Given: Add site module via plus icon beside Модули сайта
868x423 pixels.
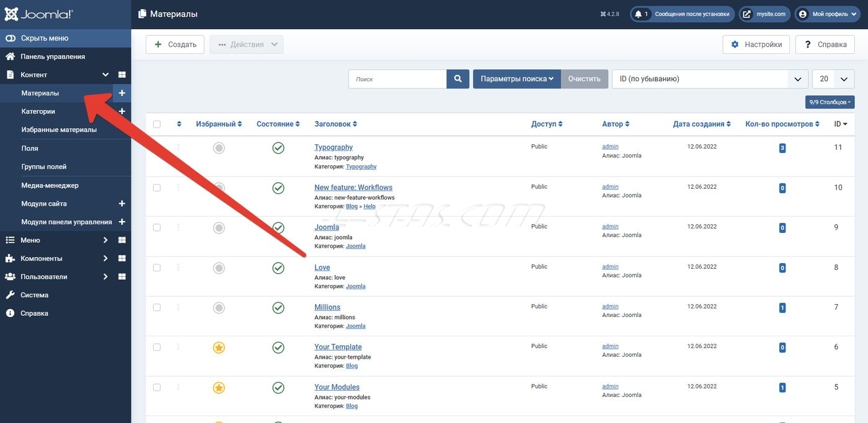Looking at the screenshot, I should point(122,204).
